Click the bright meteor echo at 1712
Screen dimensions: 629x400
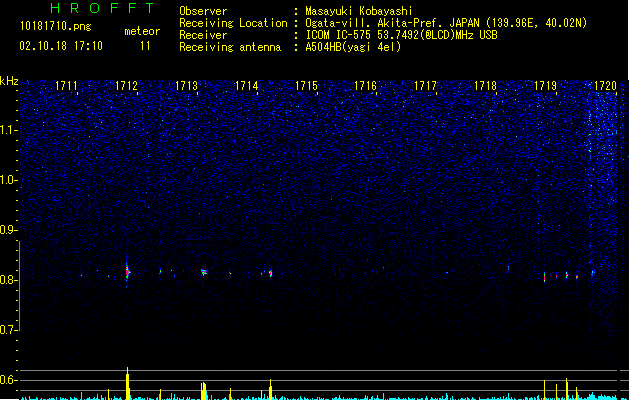point(128,272)
